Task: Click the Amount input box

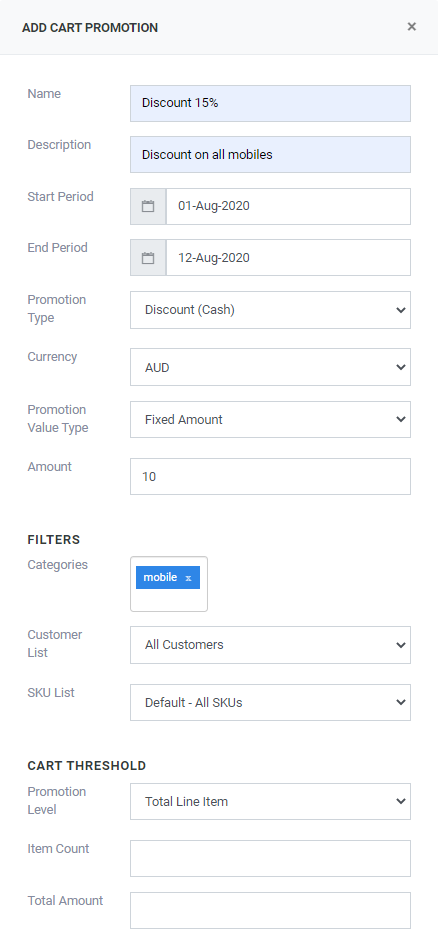Action: point(270,477)
